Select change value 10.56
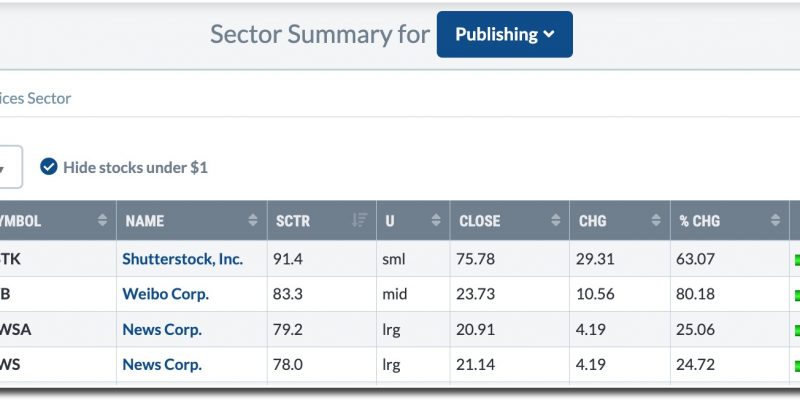The width and height of the screenshot is (800, 400). click(595, 294)
